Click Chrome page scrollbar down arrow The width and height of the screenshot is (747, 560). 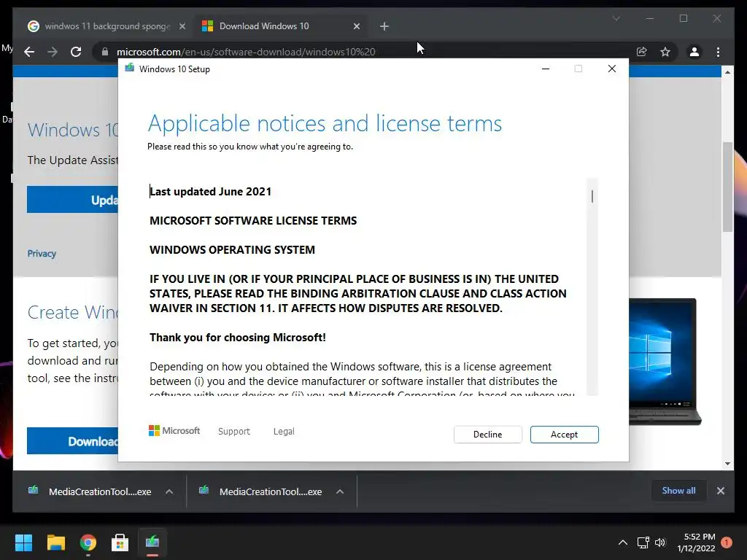(x=727, y=463)
